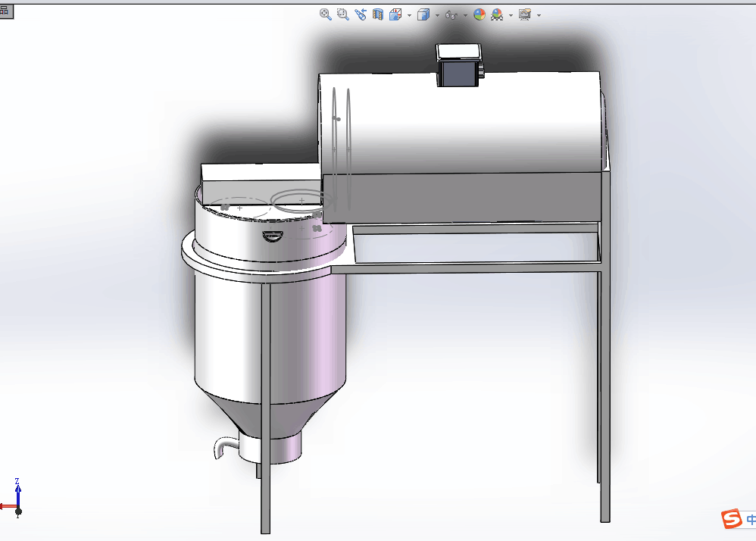Click the View Orientation icon
The width and height of the screenshot is (756, 541).
point(395,14)
